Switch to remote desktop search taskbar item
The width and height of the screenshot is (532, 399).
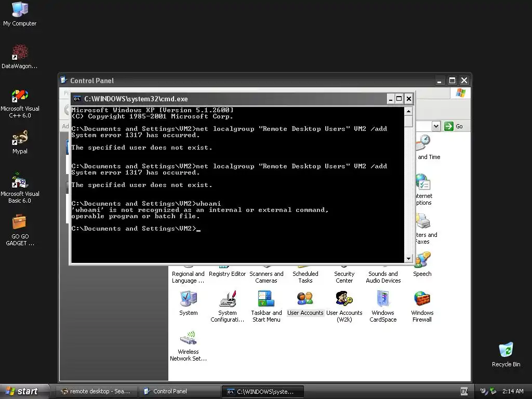pyautogui.click(x=96, y=391)
